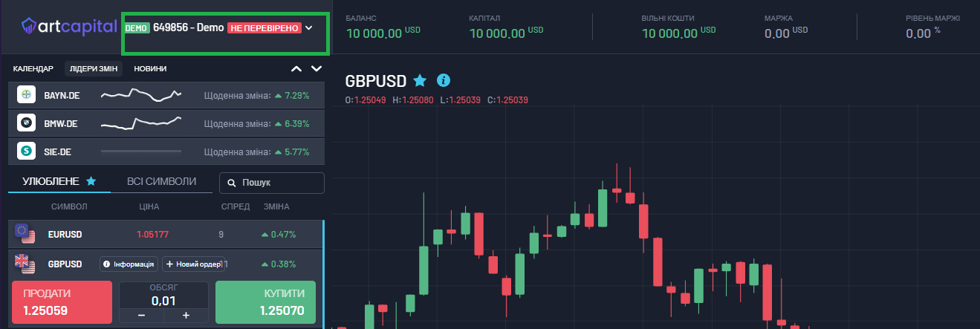This screenshot has width=980, height=329.
Task: Decrease volume with minus stepper
Action: (x=141, y=316)
